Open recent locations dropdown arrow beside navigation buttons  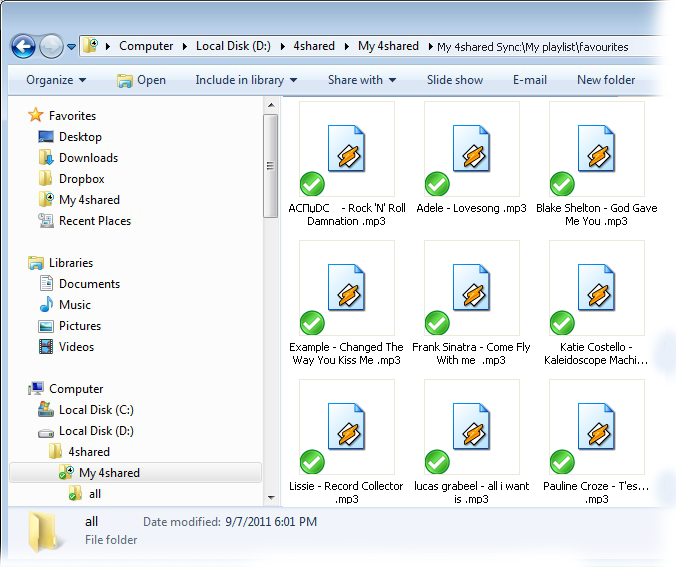tap(72, 47)
